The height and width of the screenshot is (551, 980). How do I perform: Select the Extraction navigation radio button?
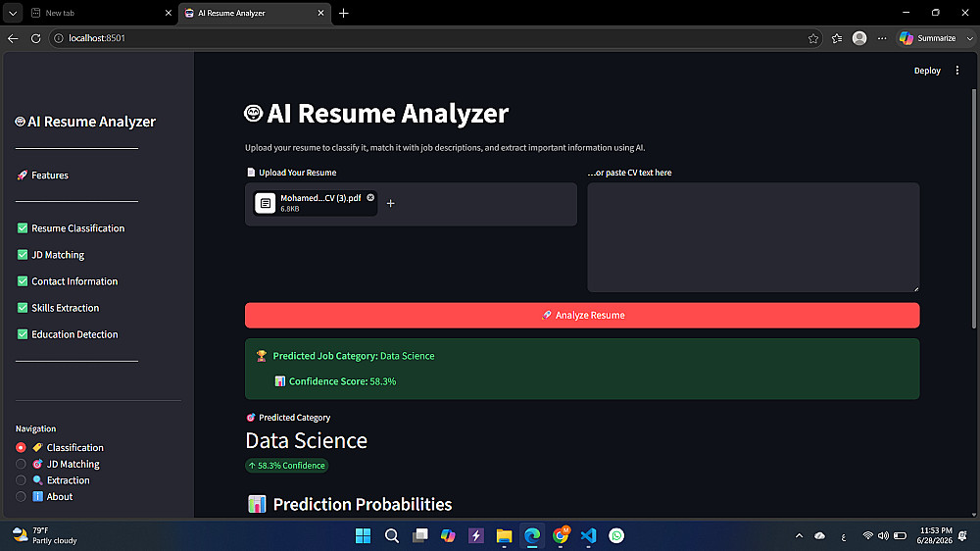coord(21,480)
